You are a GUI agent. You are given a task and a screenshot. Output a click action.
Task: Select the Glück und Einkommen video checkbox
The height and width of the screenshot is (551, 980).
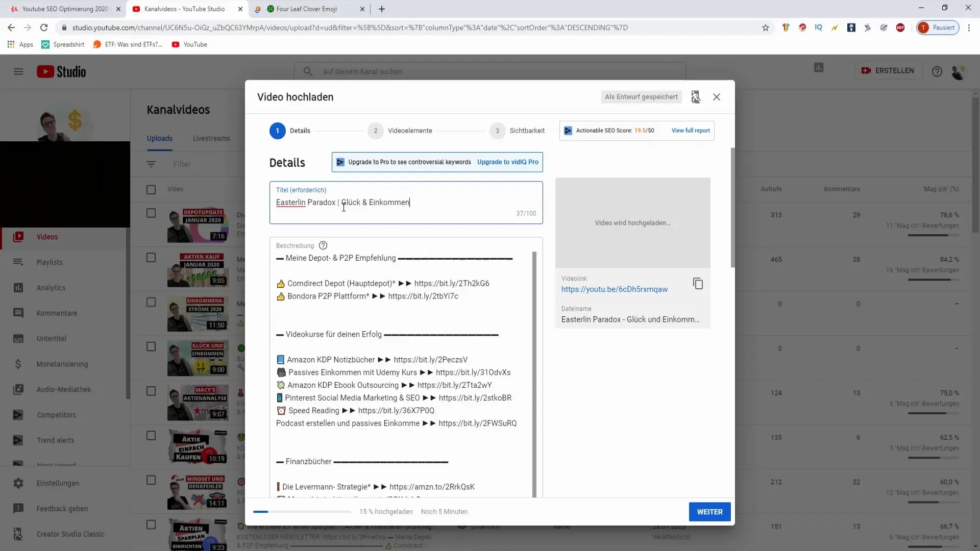(151, 346)
